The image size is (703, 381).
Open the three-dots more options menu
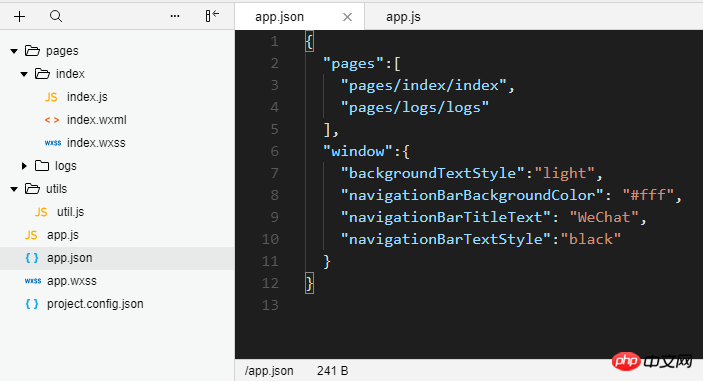[x=175, y=17]
